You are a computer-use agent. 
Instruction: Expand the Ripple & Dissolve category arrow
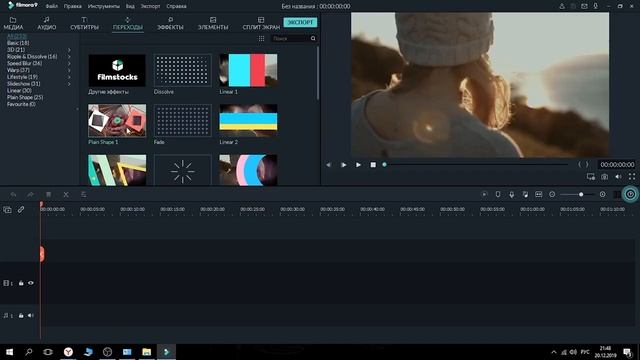tap(69, 57)
